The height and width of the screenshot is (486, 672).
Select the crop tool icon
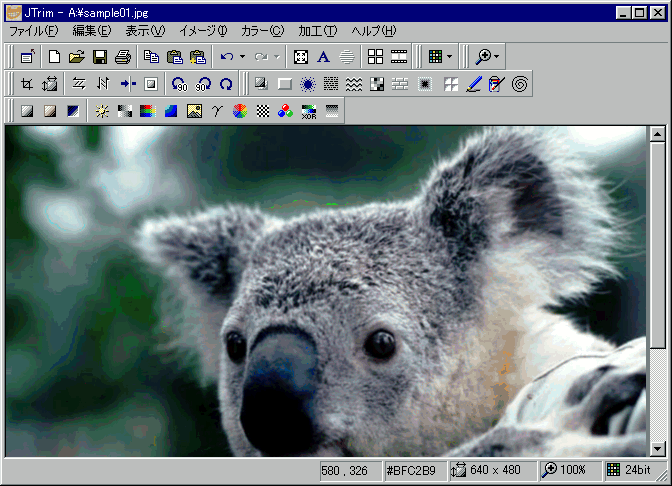(27, 84)
